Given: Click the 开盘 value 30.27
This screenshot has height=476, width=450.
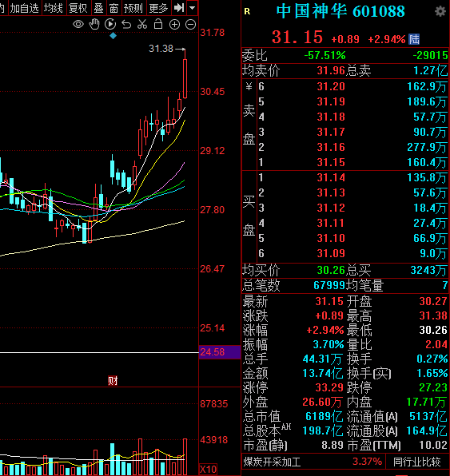Looking at the screenshot, I should [433, 301].
